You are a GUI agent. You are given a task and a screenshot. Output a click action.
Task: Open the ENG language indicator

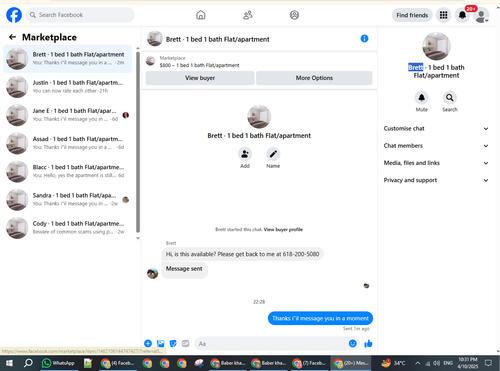(x=448, y=363)
